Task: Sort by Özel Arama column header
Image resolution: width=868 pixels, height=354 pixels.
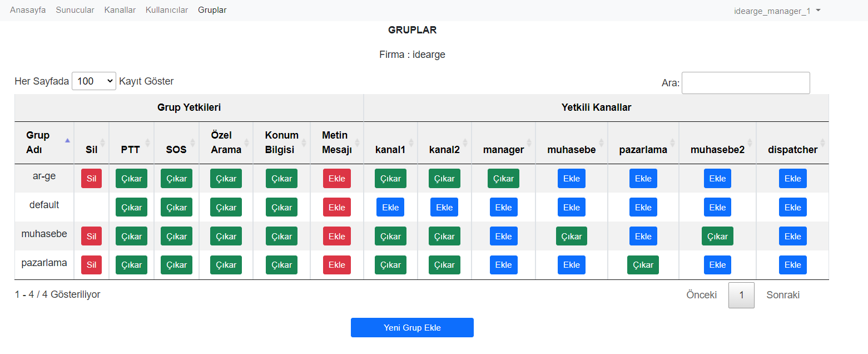Action: click(x=226, y=142)
